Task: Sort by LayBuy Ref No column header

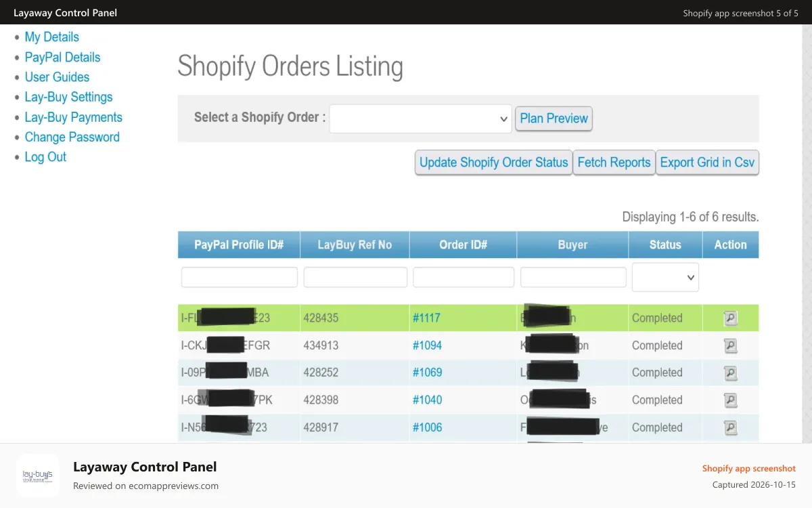Action: [355, 245]
